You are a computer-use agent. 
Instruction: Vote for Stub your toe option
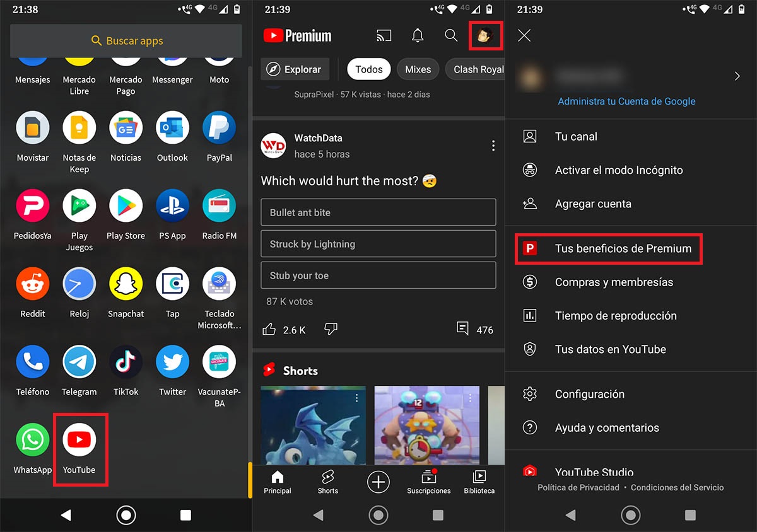click(x=378, y=275)
